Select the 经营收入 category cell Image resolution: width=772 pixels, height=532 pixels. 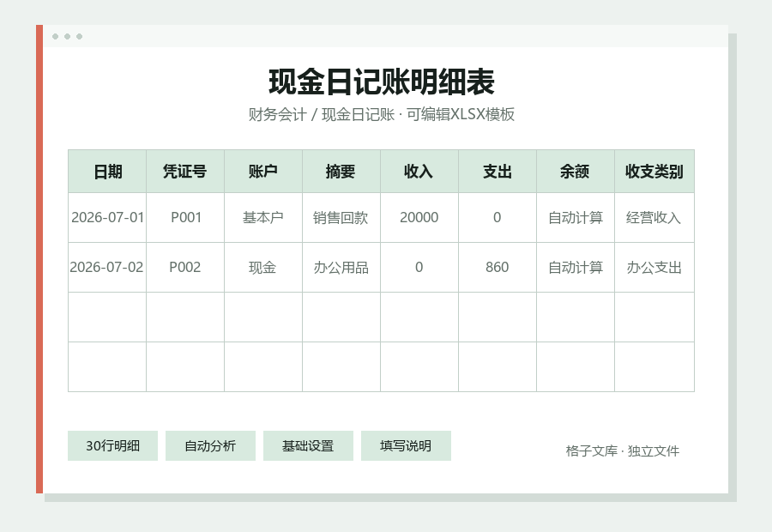(654, 218)
